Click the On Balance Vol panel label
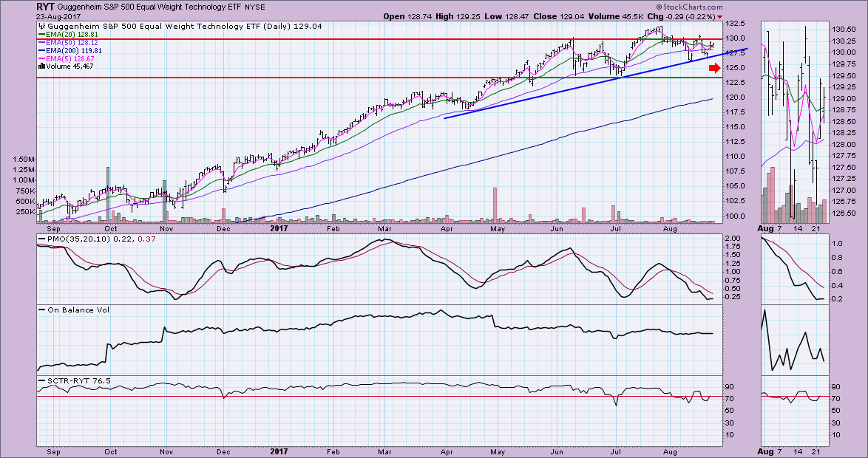868x458 pixels. click(x=72, y=310)
